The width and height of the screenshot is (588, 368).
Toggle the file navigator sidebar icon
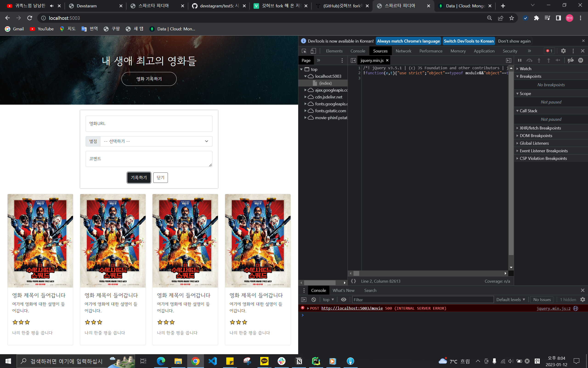click(x=353, y=60)
